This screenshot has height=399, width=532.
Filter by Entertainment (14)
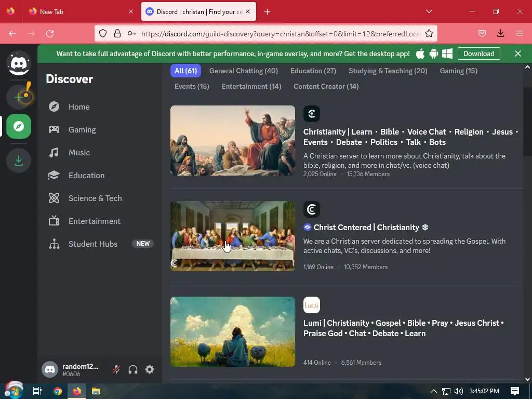point(251,87)
